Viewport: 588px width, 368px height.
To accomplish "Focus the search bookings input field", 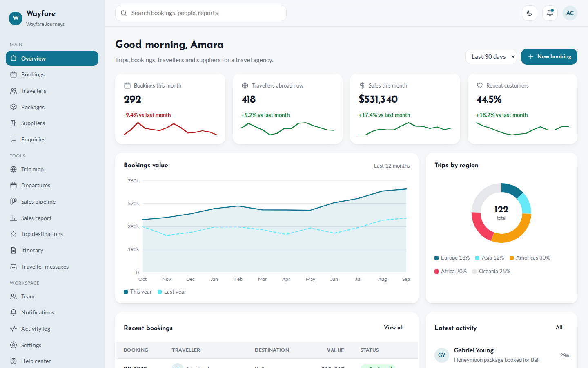I will (x=201, y=13).
